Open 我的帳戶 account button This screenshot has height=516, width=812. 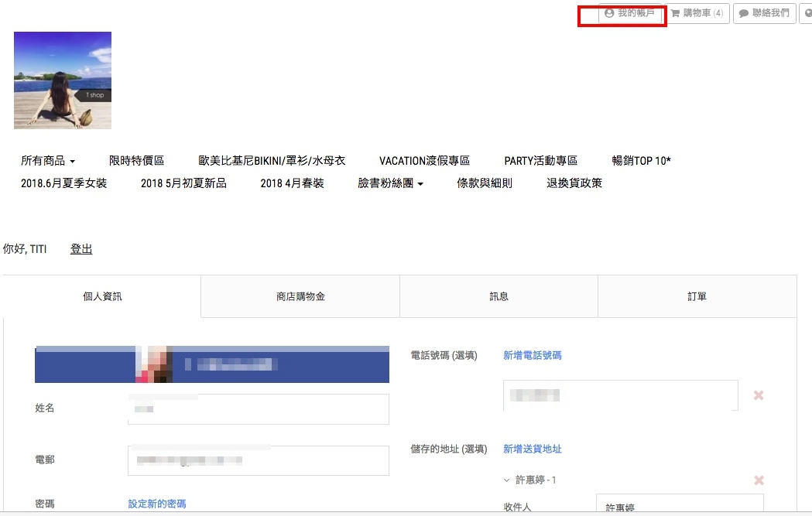pos(629,13)
